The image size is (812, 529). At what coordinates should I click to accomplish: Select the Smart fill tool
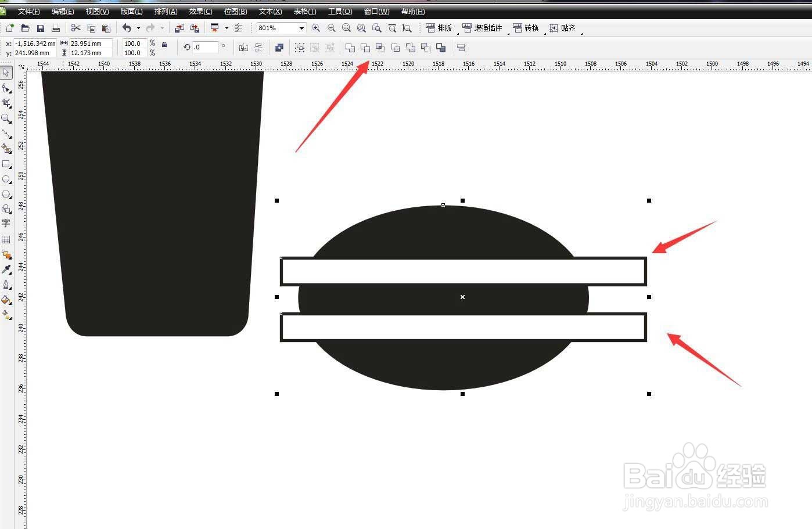[x=6, y=149]
